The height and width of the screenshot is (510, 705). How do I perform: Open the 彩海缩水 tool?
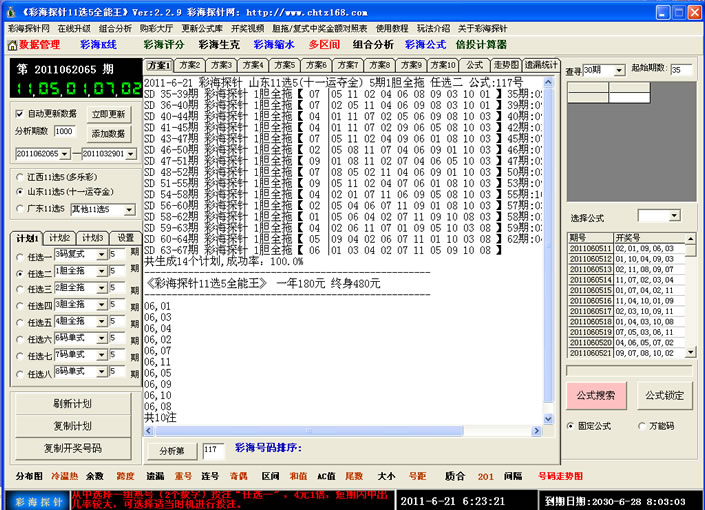pyautogui.click(x=273, y=45)
